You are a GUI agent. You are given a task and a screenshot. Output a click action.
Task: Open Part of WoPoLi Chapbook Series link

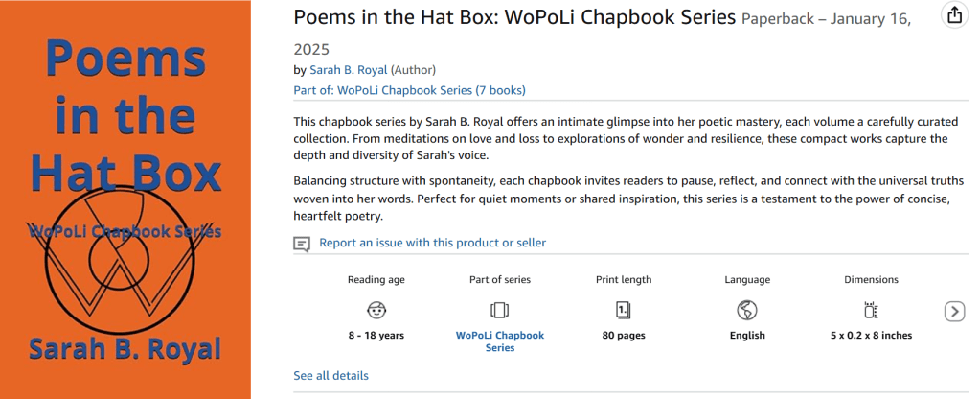click(x=409, y=90)
